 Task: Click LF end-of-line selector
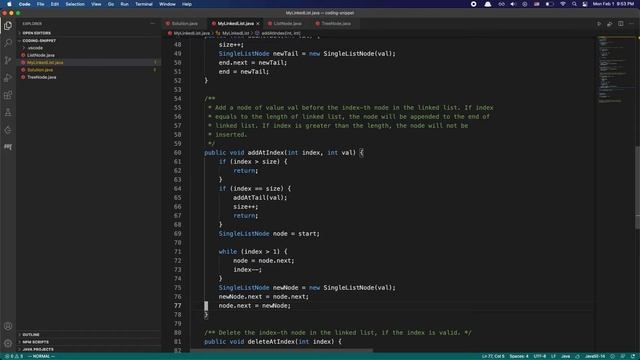coord(553,356)
